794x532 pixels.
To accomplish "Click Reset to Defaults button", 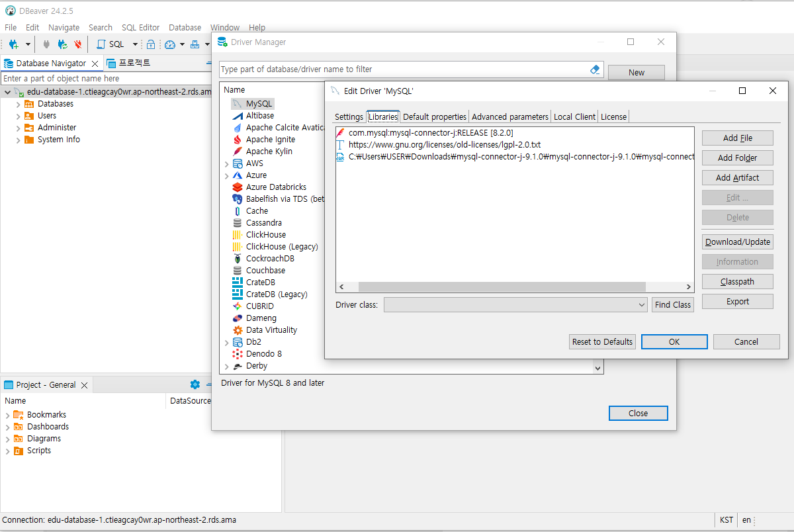I will click(x=602, y=342).
